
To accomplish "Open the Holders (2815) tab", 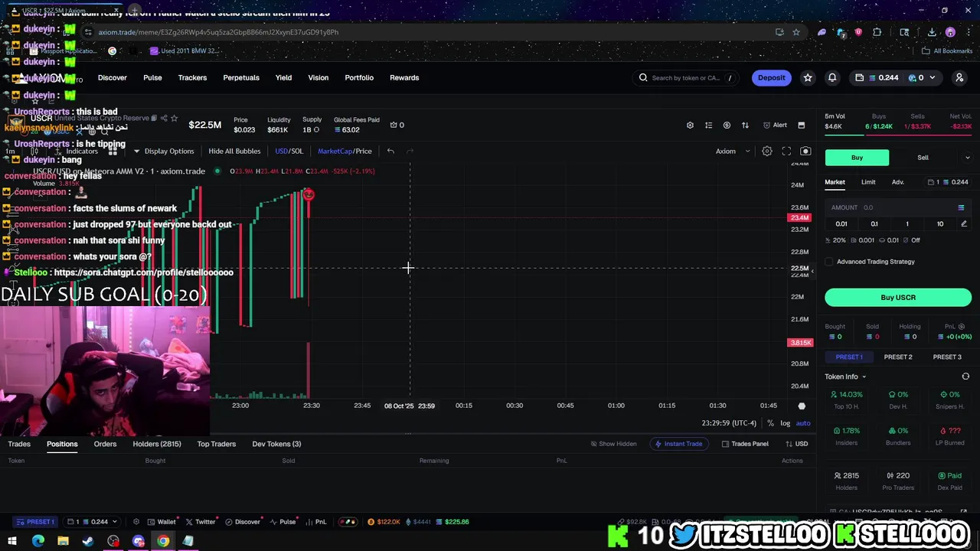I will (157, 444).
